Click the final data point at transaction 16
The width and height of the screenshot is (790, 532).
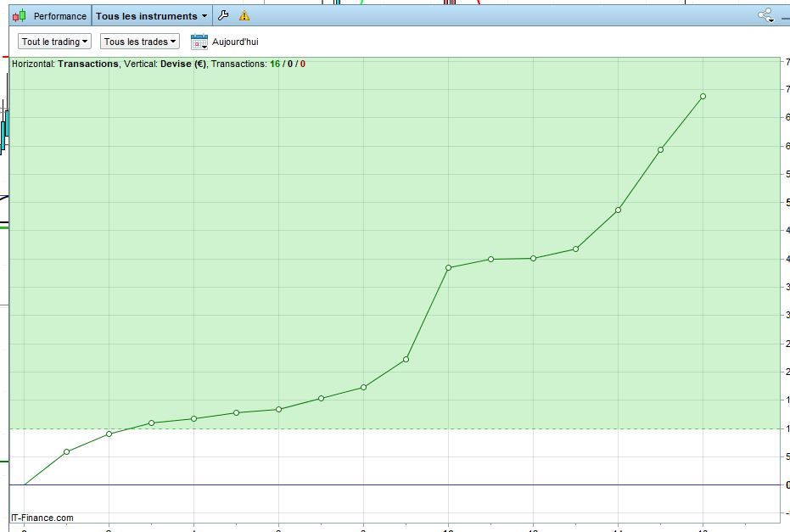pos(703,96)
